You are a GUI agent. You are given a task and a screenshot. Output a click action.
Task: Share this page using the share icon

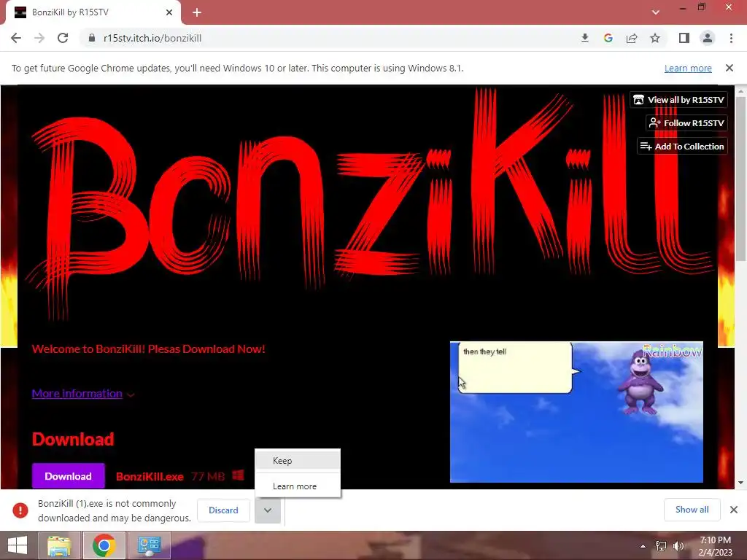(632, 38)
